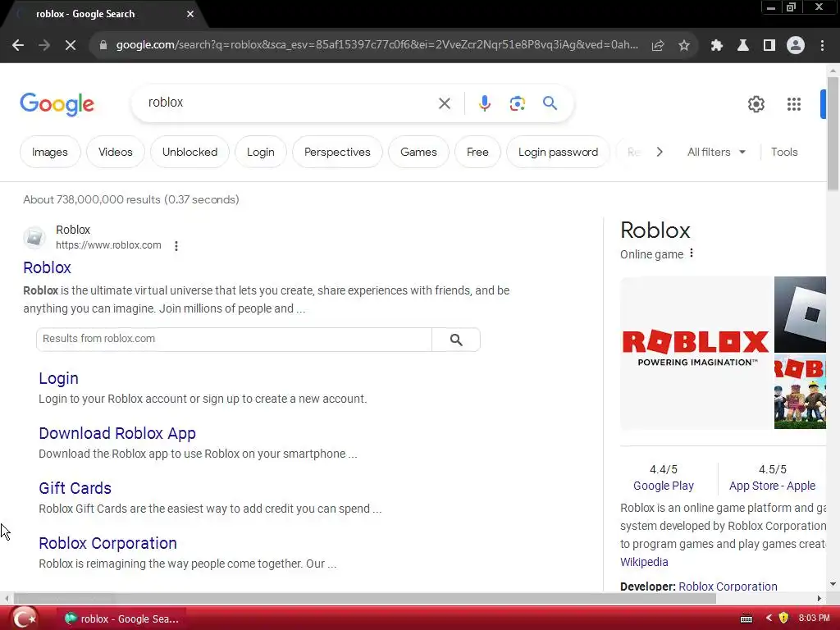Open the main Roblox result link

pos(47,268)
